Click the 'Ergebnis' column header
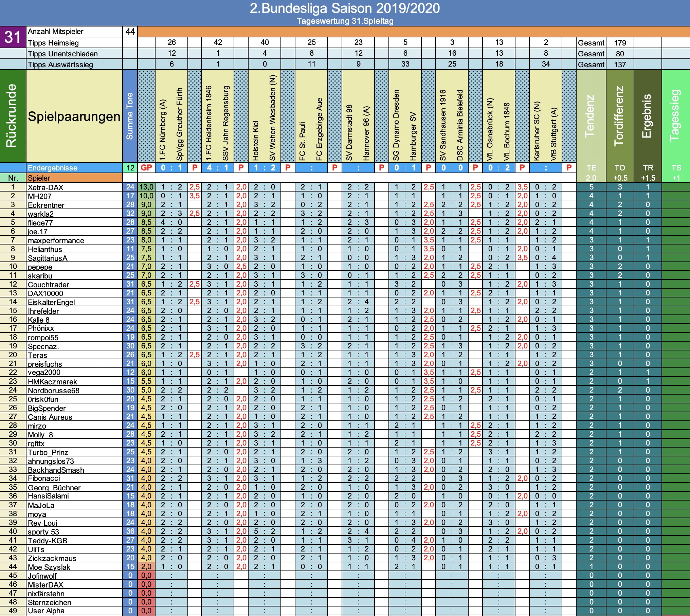The height and width of the screenshot is (616, 690). 648,116
